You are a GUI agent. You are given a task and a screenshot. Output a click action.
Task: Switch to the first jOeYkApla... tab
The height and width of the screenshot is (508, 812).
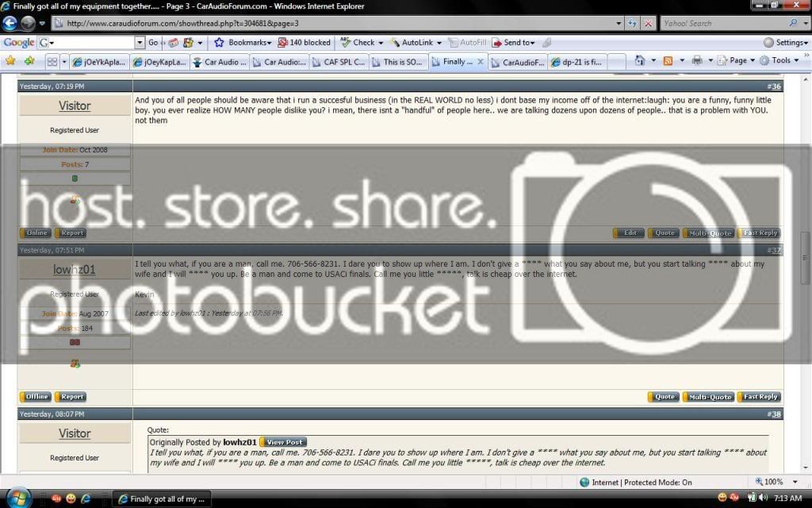pos(99,62)
